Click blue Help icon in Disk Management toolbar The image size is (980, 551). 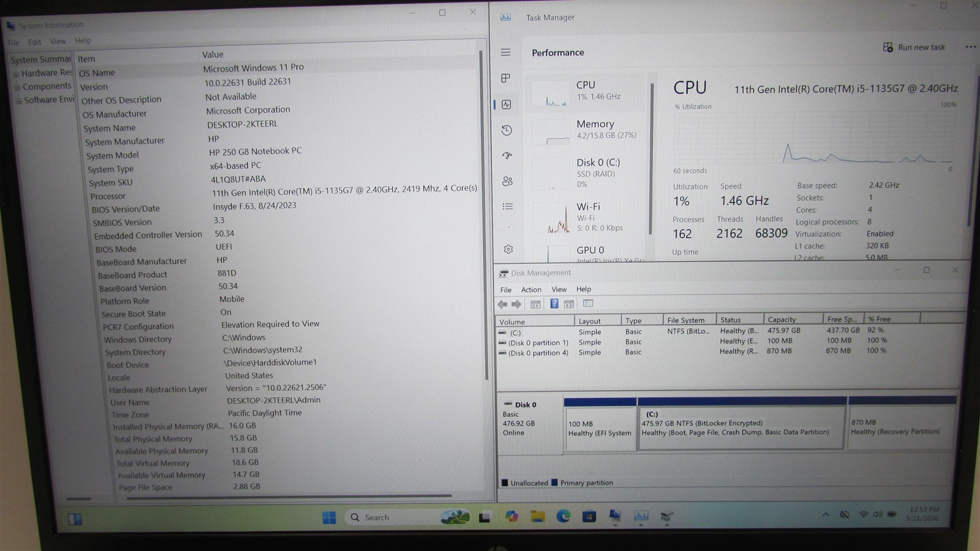(x=554, y=304)
